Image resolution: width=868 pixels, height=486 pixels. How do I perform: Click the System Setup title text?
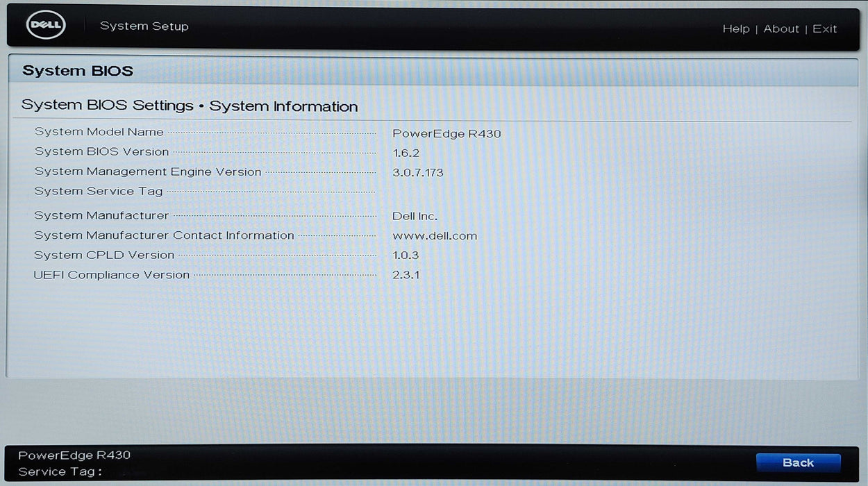point(144,26)
